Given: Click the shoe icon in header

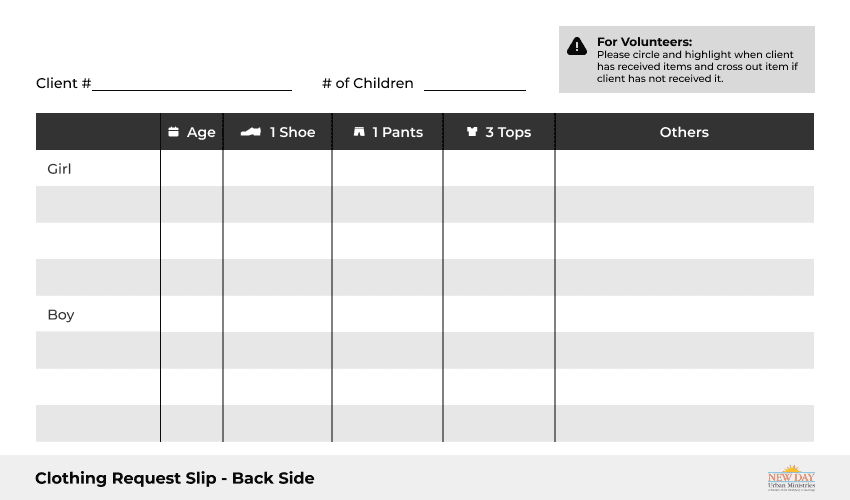Looking at the screenshot, I should click(x=251, y=132).
